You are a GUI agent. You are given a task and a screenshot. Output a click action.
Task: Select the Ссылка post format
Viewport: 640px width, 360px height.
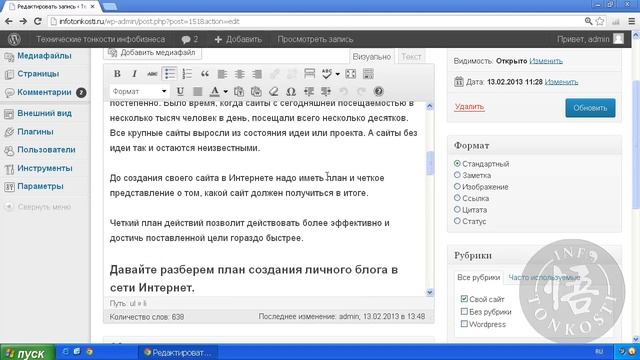[x=457, y=198]
